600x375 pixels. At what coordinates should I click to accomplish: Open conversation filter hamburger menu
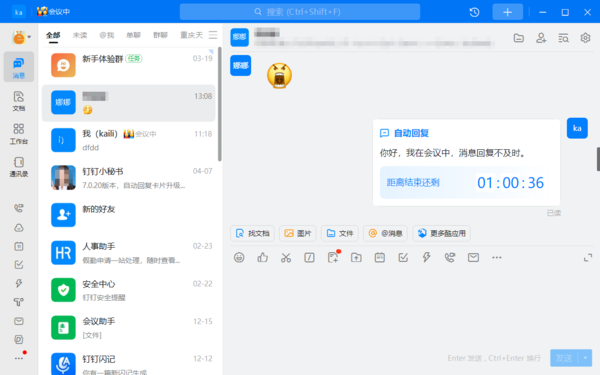(x=213, y=35)
